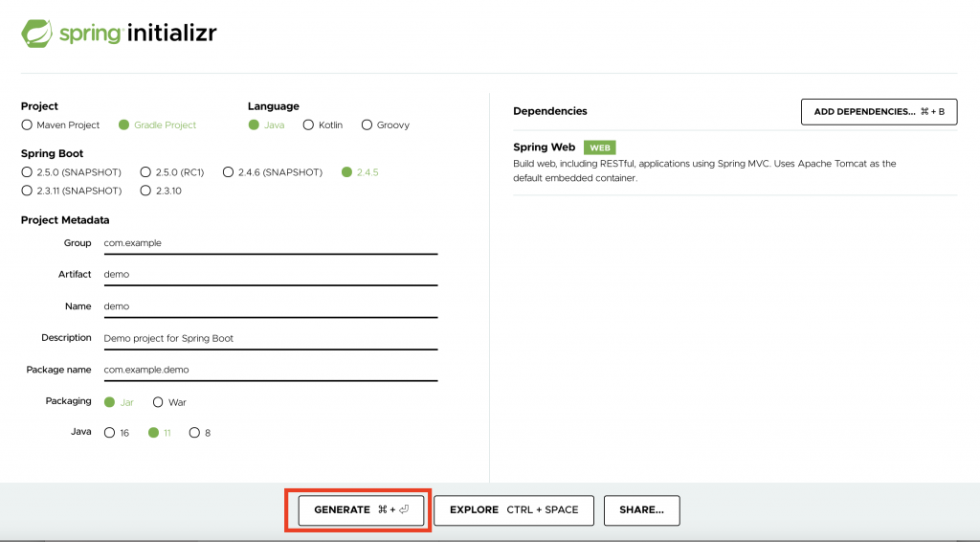
Task: Generate the project
Action: click(x=361, y=510)
